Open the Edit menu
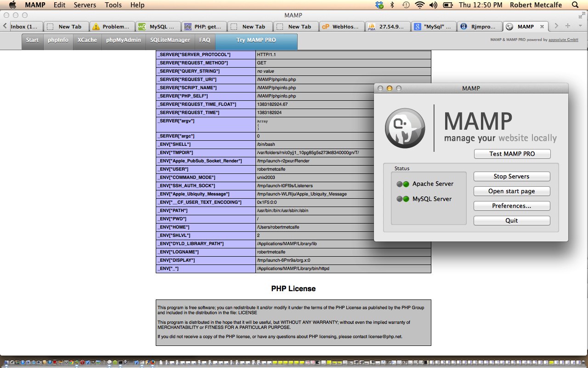The image size is (588, 368). coord(59,5)
